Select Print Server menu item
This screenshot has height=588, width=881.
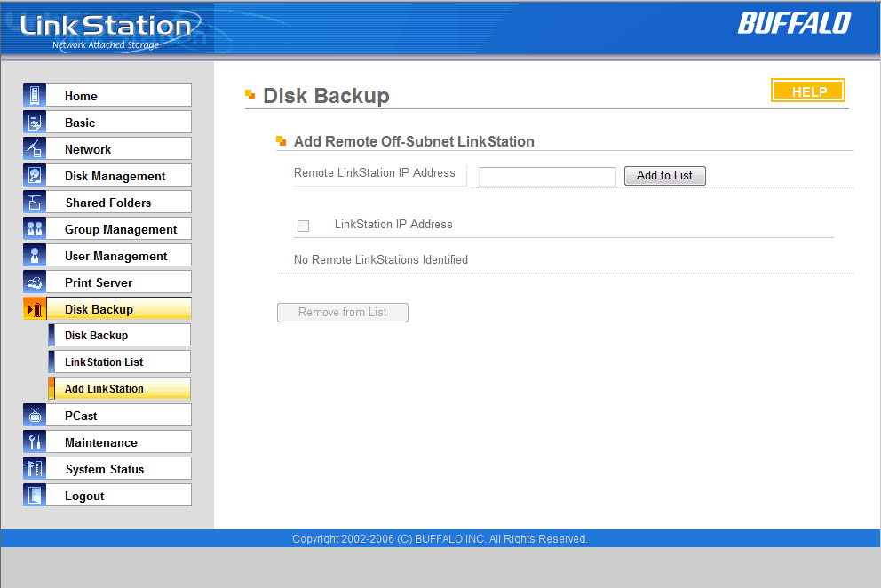pos(118,282)
